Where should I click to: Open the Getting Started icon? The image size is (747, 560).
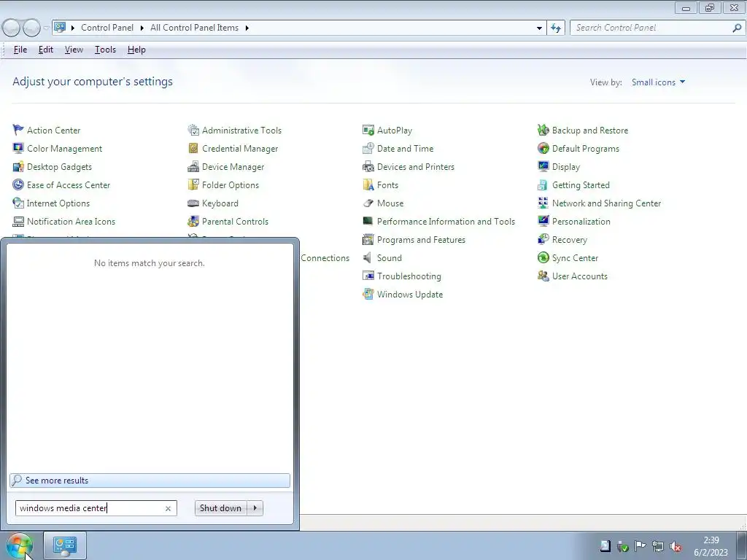543,184
